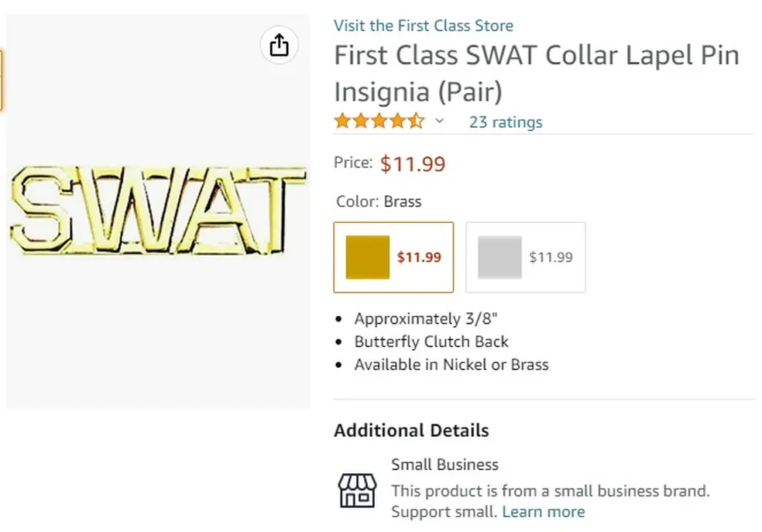The width and height of the screenshot is (762, 532).
Task: Select the orange-outlined thumbnail at left edge
Action: (2, 80)
